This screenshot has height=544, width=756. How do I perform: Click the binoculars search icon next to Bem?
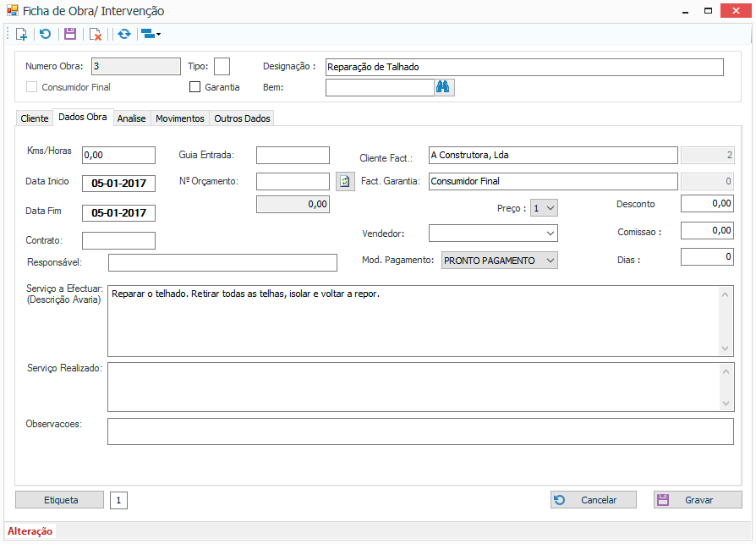pos(443,87)
